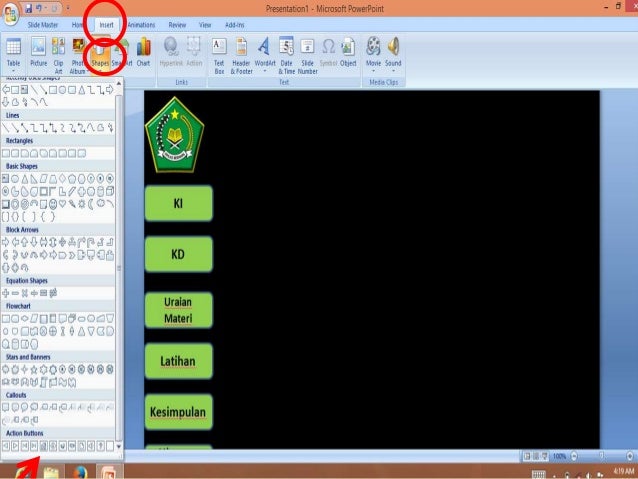Click the Uraian Materi slide button
This screenshot has width=638, height=479.
pyautogui.click(x=179, y=310)
